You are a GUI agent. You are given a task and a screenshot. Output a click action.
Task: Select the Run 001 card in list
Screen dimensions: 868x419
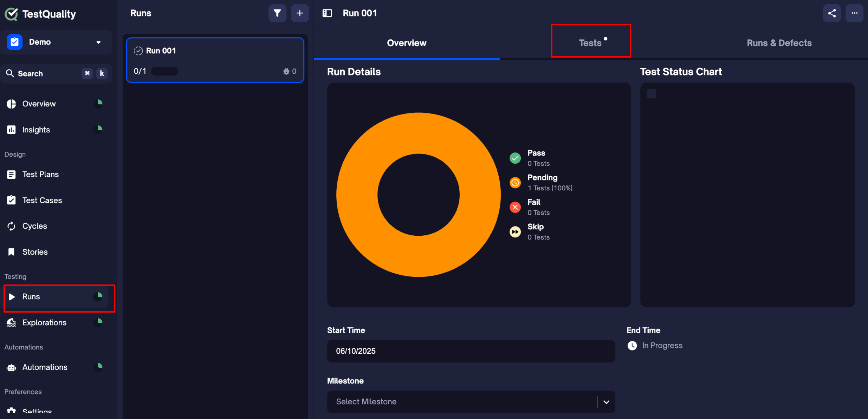click(215, 60)
